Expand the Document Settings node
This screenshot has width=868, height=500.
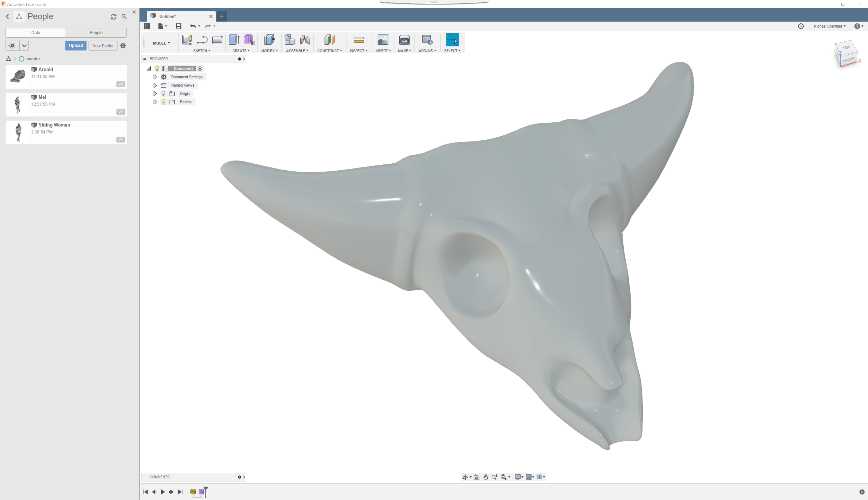(155, 77)
